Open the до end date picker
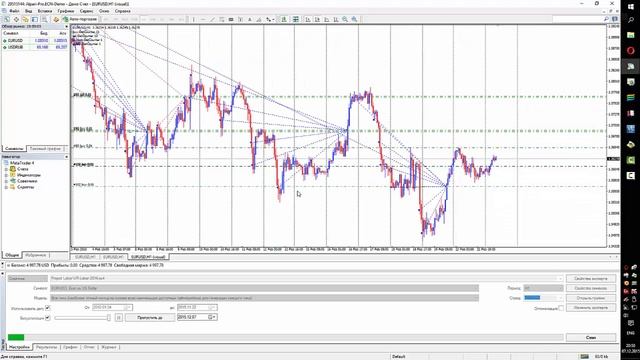Viewport: 640px width, 360px height. [197, 307]
